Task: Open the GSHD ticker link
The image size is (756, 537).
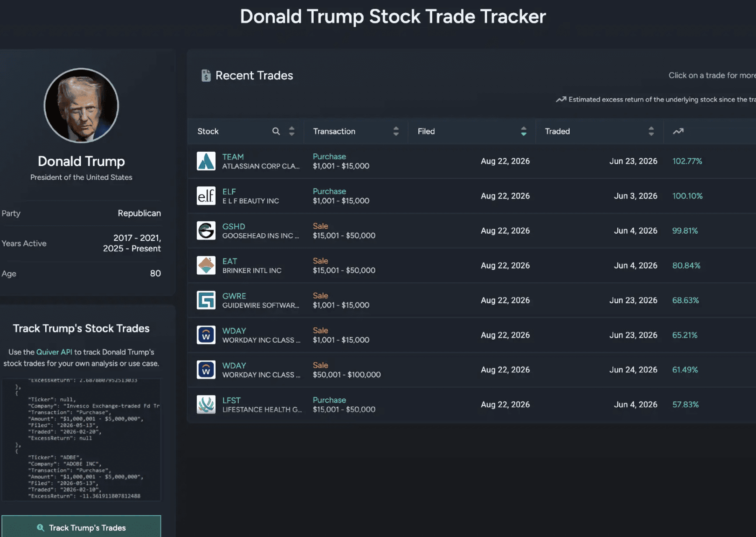Action: (234, 226)
